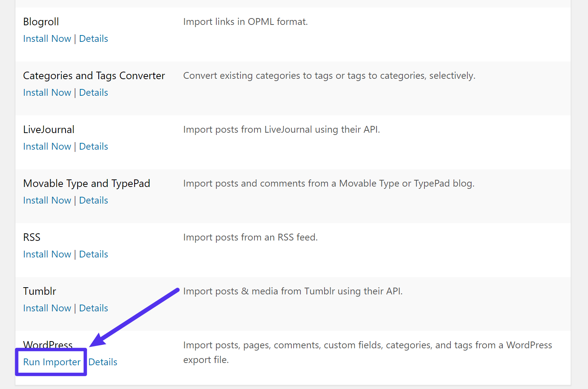Open Details for the LiveJournal importer
The width and height of the screenshot is (588, 389).
click(93, 146)
